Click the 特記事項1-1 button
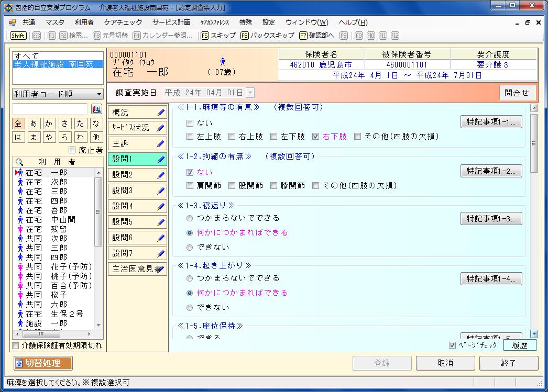Image resolution: width=548 pixels, height=392 pixels. 491,122
